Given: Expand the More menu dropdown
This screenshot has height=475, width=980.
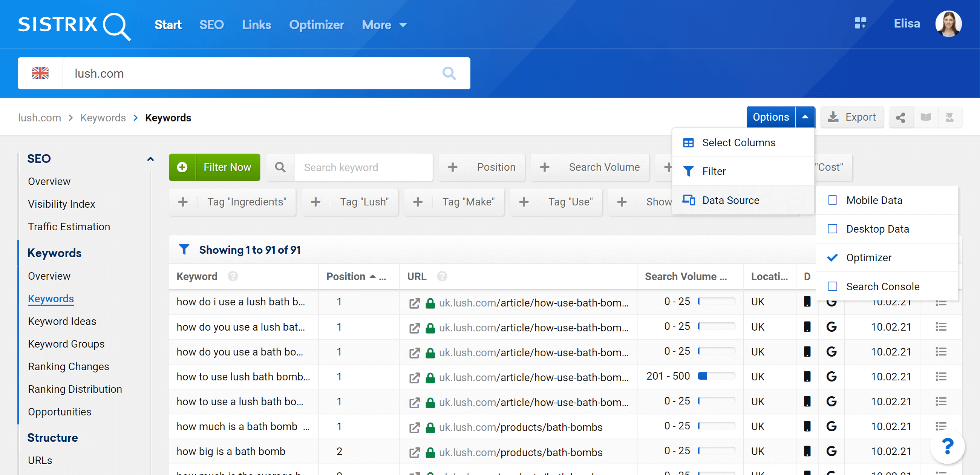Looking at the screenshot, I should tap(384, 25).
